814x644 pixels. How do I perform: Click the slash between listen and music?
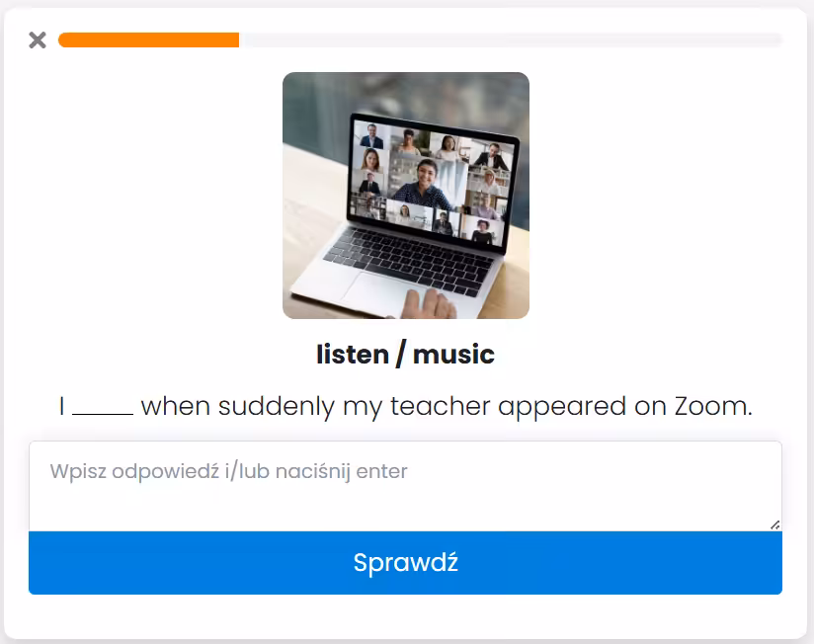click(x=400, y=355)
